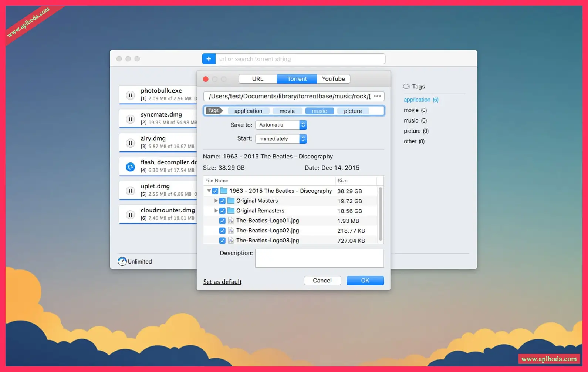
Task: Click the 218.77 KB size cell
Action: tap(351, 231)
